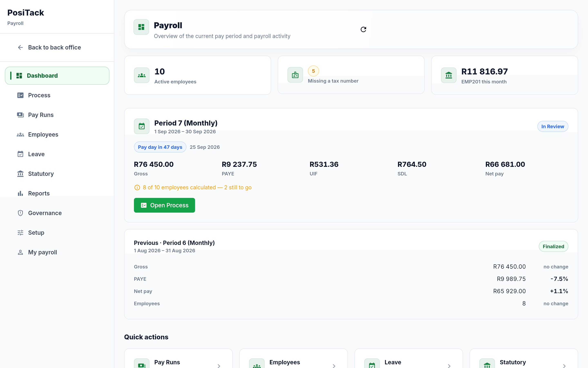Viewport: 588px width, 368px height.
Task: Click the +1.1% Net pay change value
Action: 559,291
